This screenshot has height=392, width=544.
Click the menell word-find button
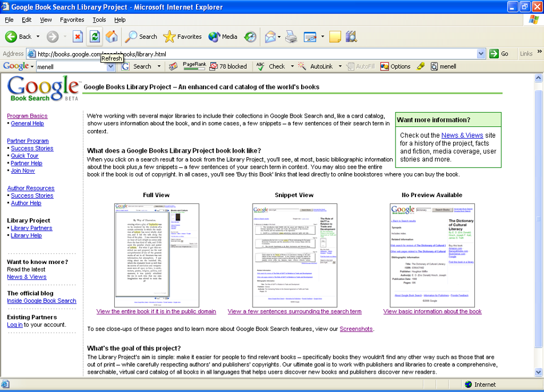443,66
